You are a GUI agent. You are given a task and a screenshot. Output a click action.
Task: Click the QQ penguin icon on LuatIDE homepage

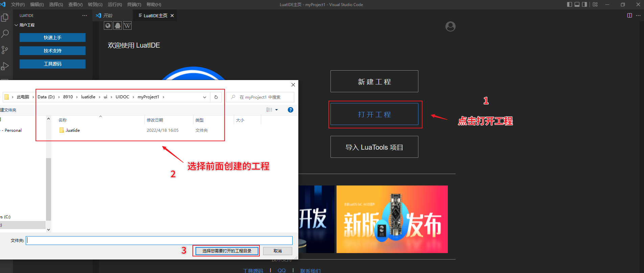tap(118, 26)
